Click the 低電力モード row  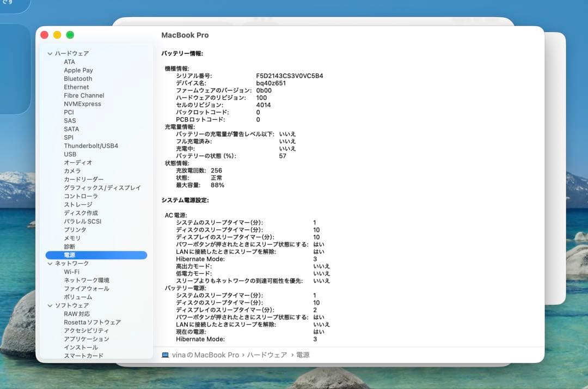coord(253,273)
